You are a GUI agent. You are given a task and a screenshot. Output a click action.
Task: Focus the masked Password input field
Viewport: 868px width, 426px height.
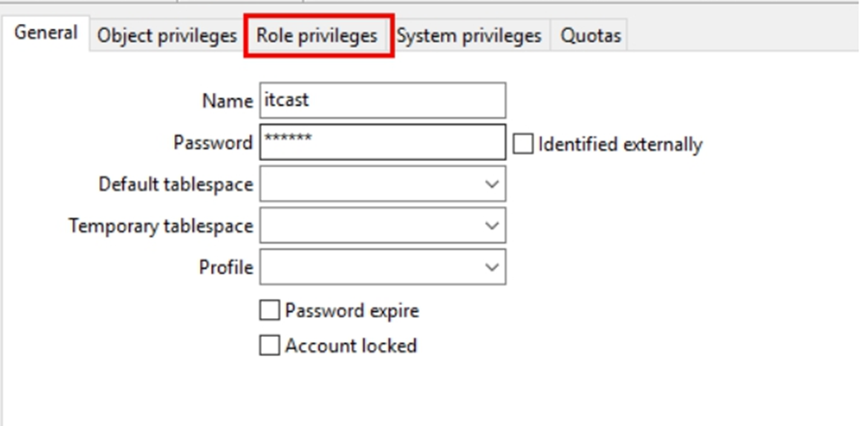pyautogui.click(x=383, y=142)
